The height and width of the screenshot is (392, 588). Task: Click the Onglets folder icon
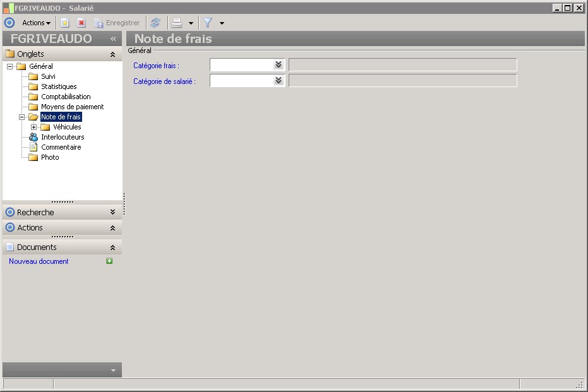coord(10,54)
